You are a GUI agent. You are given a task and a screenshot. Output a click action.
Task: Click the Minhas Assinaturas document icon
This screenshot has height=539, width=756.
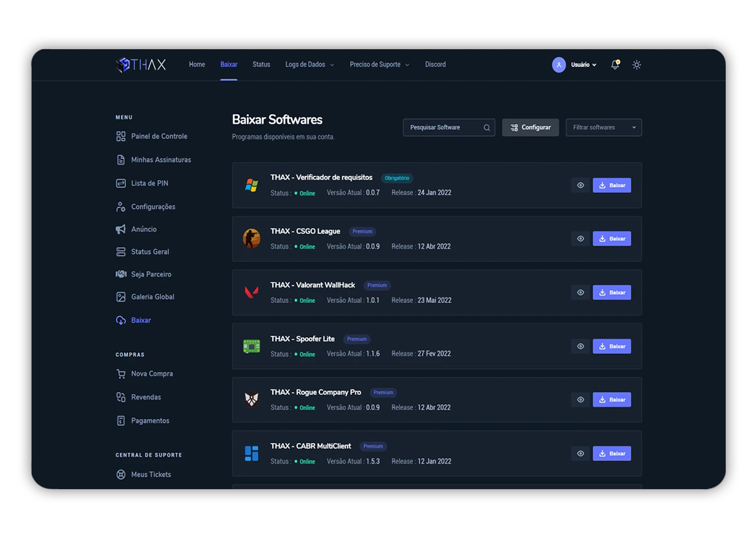click(x=121, y=160)
